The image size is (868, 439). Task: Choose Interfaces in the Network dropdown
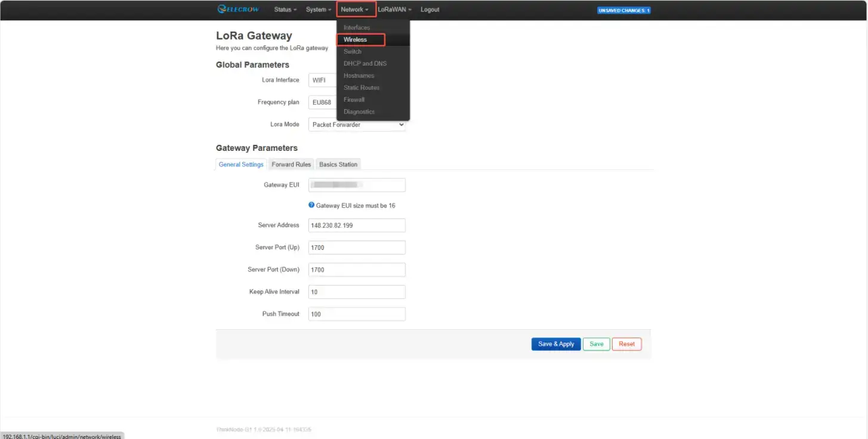[x=357, y=27]
